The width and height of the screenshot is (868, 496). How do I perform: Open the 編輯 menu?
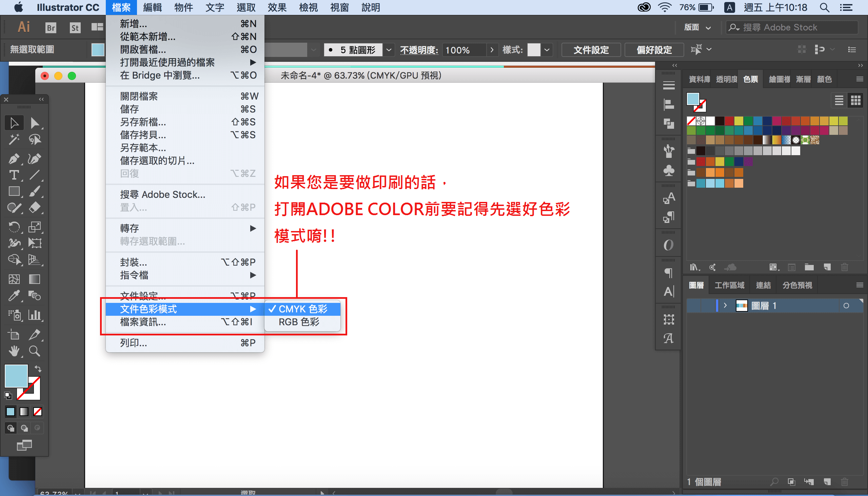(x=152, y=7)
